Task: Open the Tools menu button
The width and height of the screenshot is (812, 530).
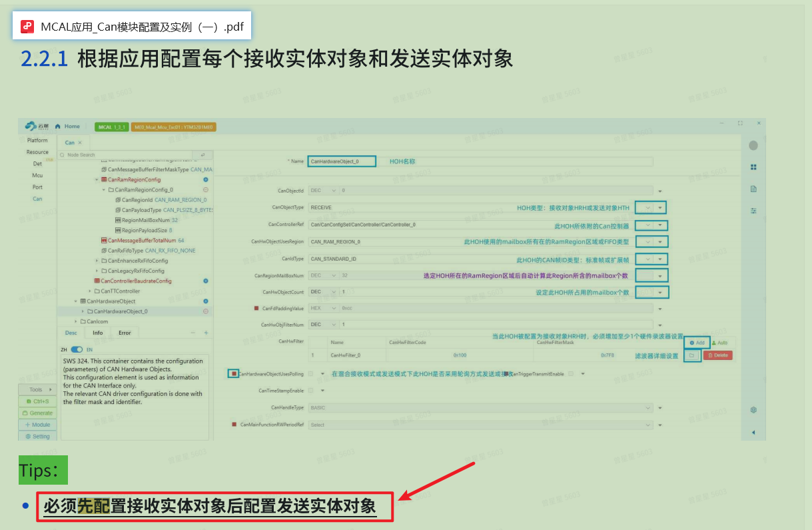Action: pyautogui.click(x=37, y=389)
